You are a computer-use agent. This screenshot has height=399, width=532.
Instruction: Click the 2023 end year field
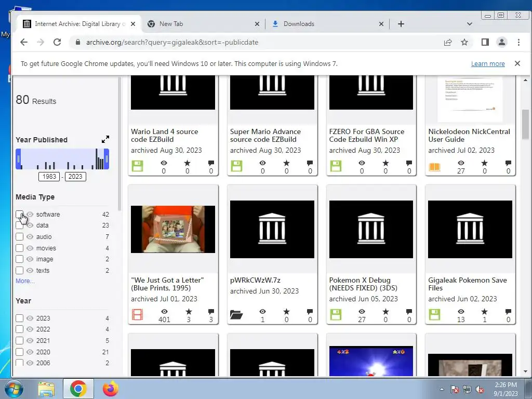[x=75, y=177]
